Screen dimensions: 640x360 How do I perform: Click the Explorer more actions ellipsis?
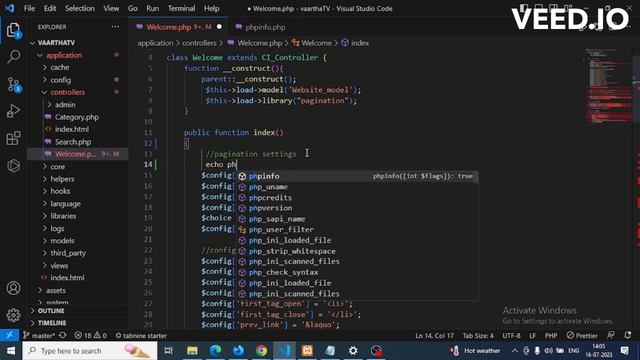[116, 27]
